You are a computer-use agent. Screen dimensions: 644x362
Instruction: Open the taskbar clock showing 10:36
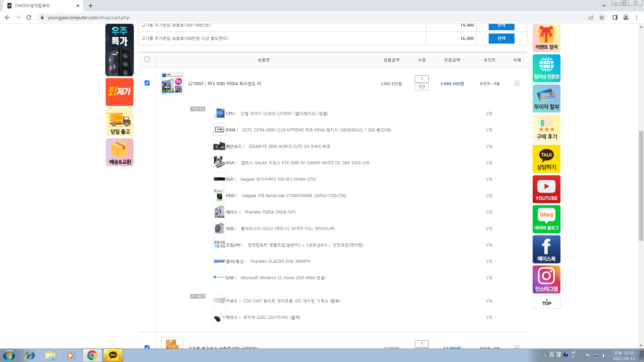pyautogui.click(x=624, y=355)
